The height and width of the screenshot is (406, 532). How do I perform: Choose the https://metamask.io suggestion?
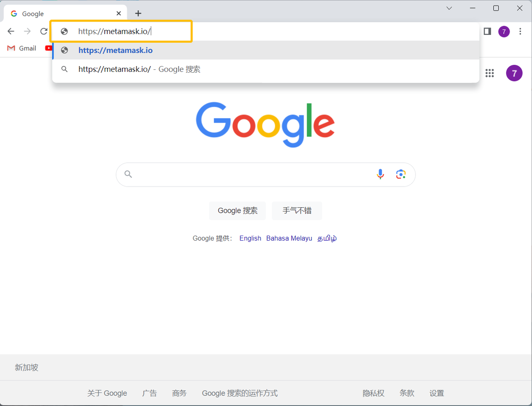tap(266, 50)
